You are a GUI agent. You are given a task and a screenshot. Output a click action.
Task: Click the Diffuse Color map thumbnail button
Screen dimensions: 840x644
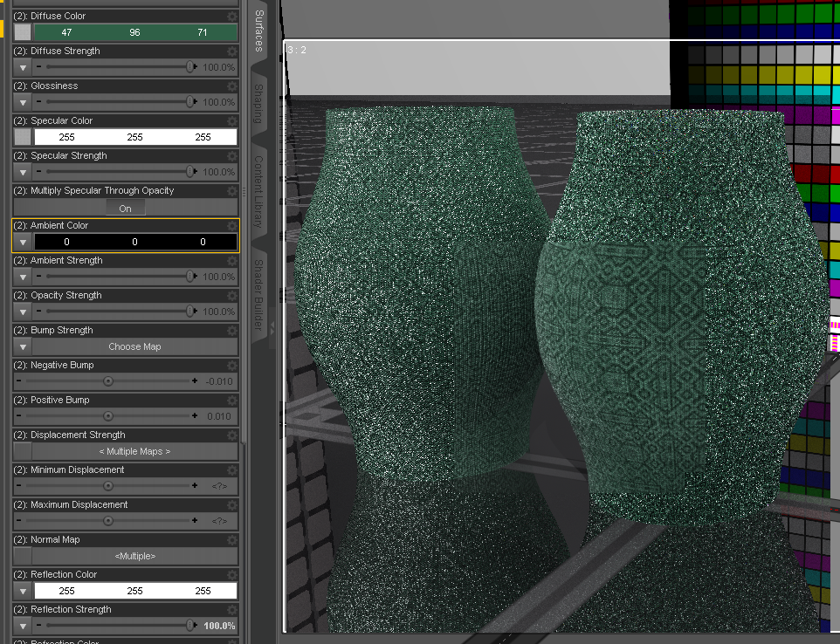pyautogui.click(x=23, y=32)
